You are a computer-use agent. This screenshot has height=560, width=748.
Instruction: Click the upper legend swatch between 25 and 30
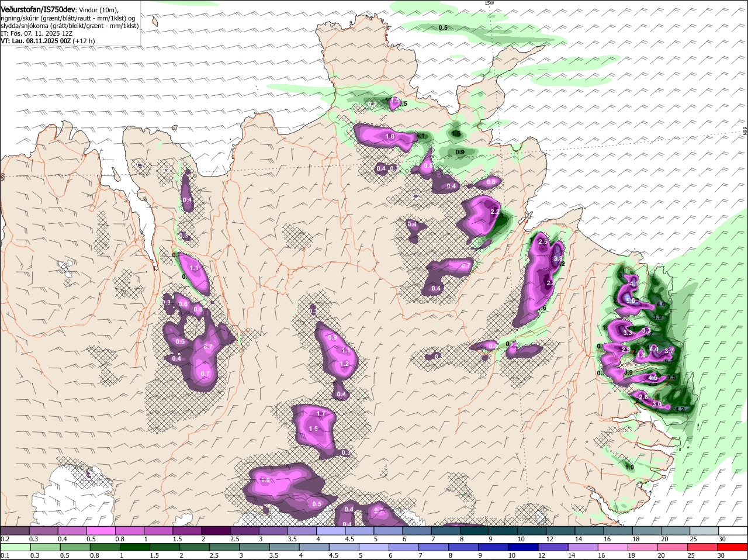pos(705,531)
